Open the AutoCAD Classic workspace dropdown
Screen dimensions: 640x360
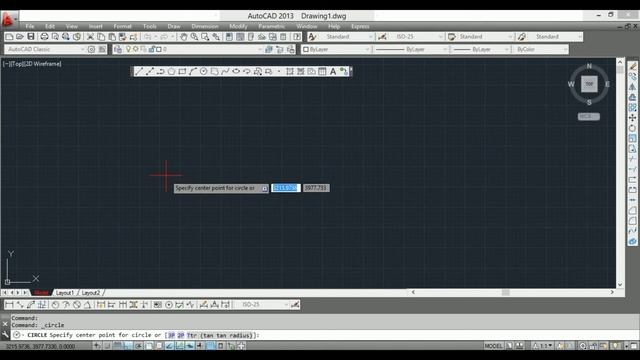(45, 49)
